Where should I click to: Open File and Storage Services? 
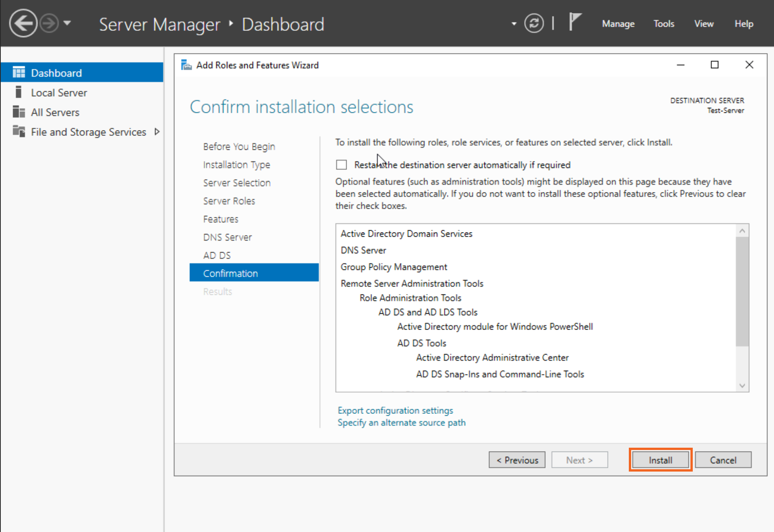pyautogui.click(x=88, y=132)
